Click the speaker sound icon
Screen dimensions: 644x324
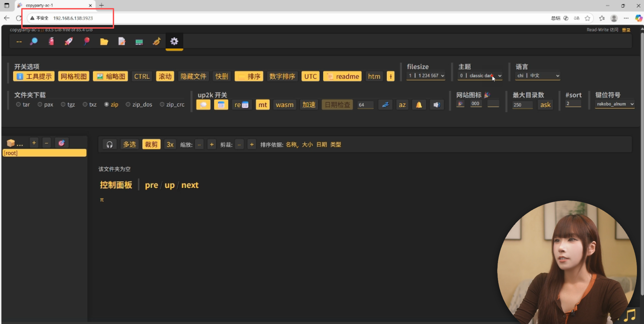pyautogui.click(x=437, y=105)
